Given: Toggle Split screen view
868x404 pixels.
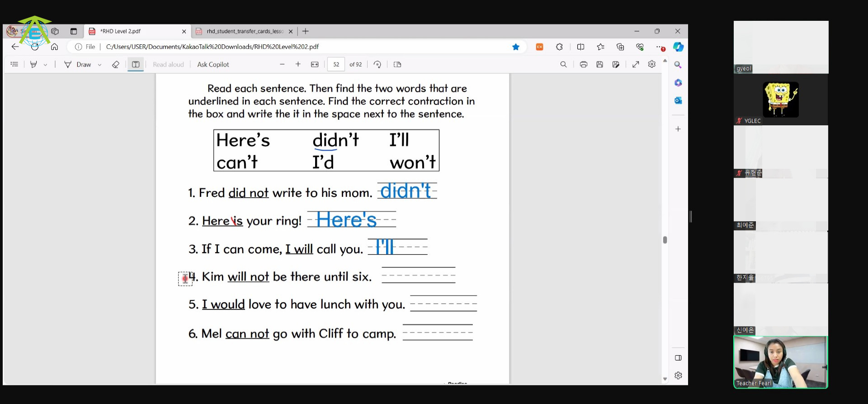Looking at the screenshot, I should click(581, 47).
